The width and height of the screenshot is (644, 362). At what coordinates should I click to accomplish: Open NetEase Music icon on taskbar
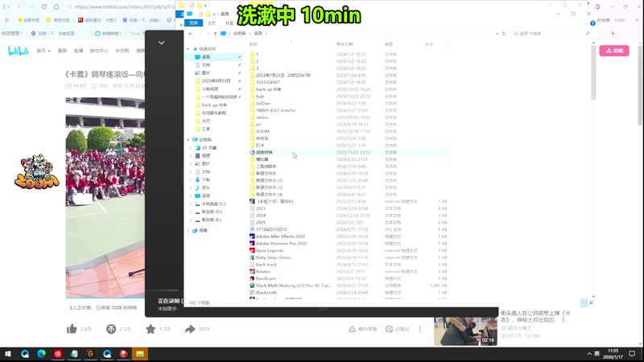point(58,354)
